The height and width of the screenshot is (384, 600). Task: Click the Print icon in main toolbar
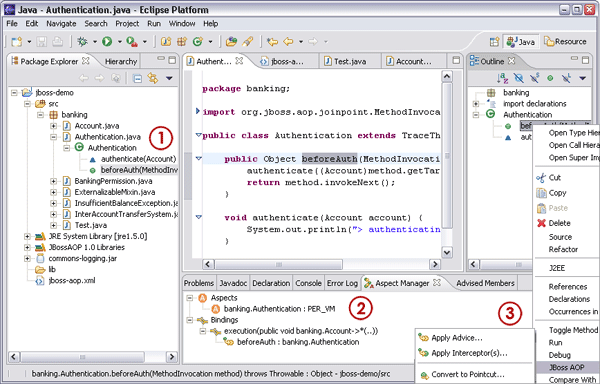[57, 41]
